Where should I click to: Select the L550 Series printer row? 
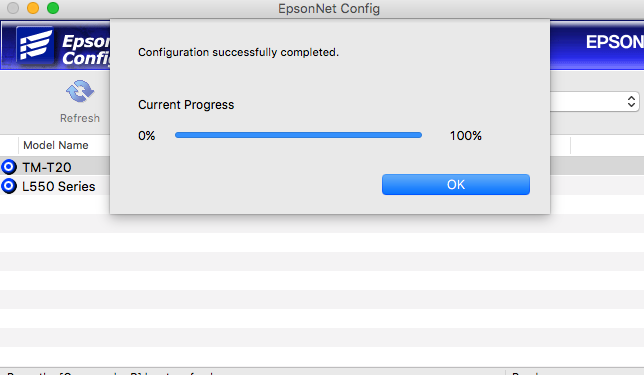[322, 186]
